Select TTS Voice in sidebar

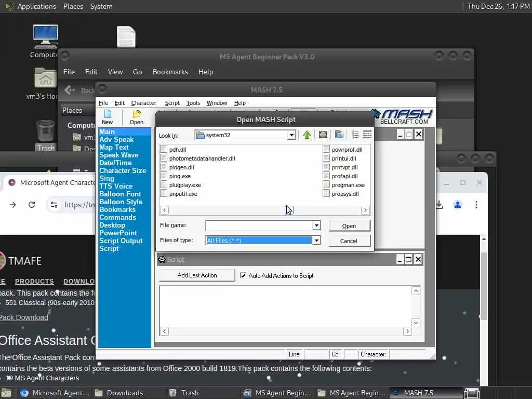116,187
